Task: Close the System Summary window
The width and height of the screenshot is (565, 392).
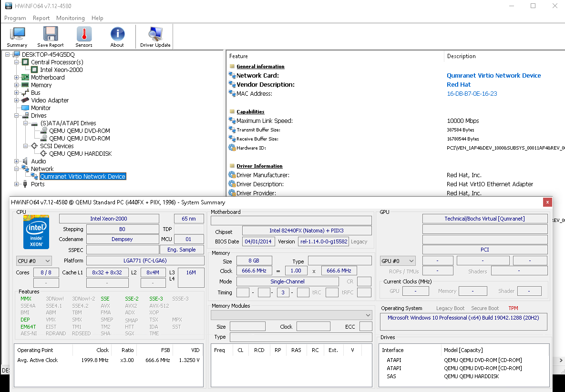Action: tap(547, 202)
